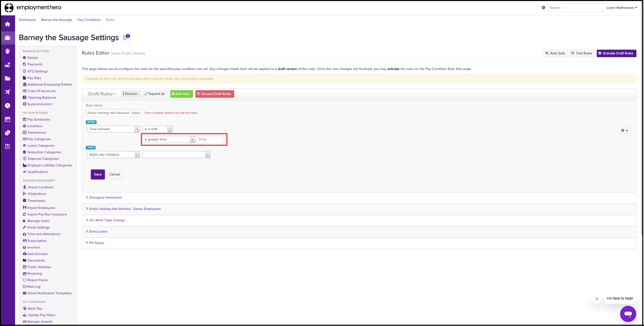Click the home icon in left sidebar
Image resolution: width=644 pixels, height=326 pixels.
pos(8,24)
